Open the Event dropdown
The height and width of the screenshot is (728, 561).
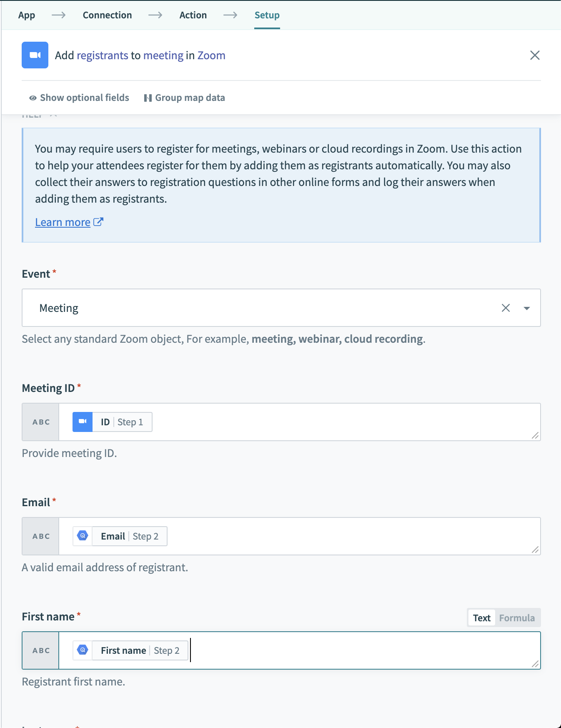pos(527,308)
